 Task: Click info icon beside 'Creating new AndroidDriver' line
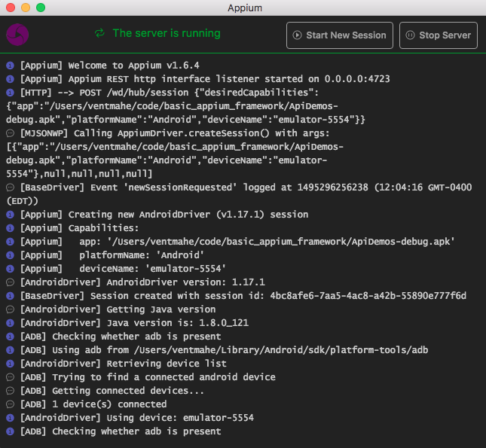coord(10,215)
